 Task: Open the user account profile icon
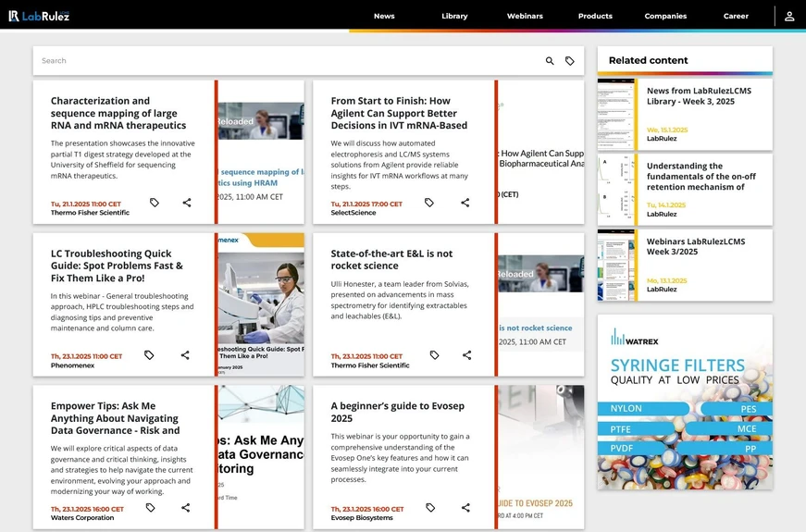pyautogui.click(x=789, y=16)
